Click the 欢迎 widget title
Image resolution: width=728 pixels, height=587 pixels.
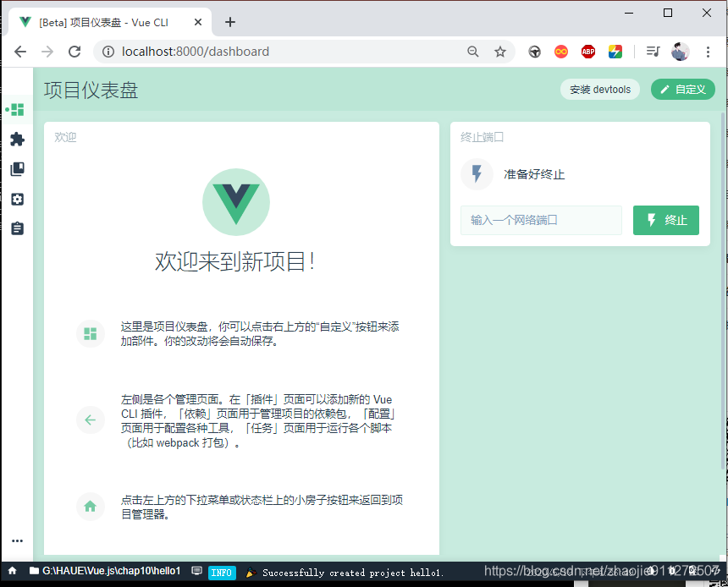[65, 137]
